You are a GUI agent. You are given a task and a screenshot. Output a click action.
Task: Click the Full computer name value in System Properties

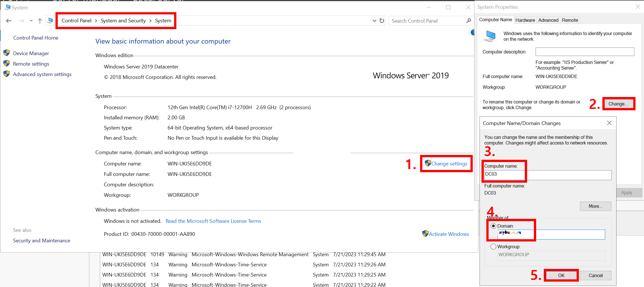(557, 76)
